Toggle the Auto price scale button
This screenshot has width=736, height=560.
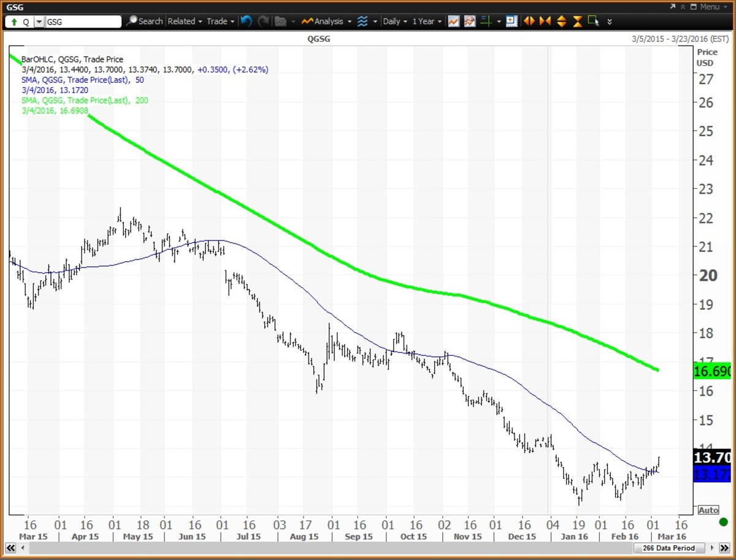pos(708,510)
